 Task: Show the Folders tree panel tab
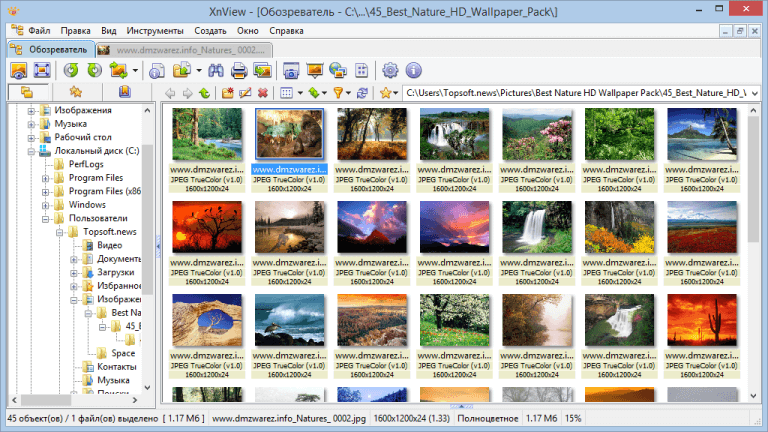[x=27, y=92]
